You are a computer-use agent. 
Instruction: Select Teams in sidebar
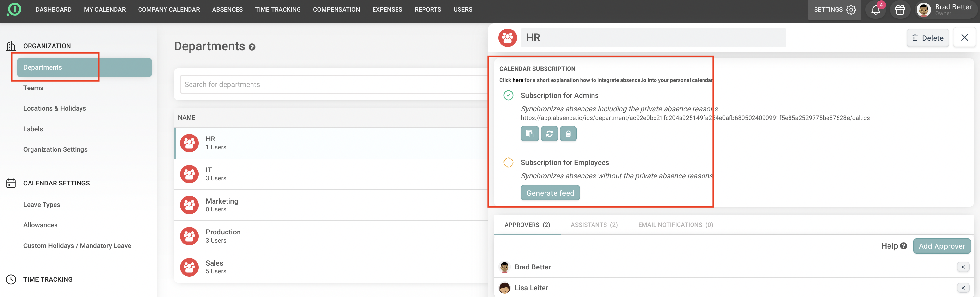tap(33, 88)
